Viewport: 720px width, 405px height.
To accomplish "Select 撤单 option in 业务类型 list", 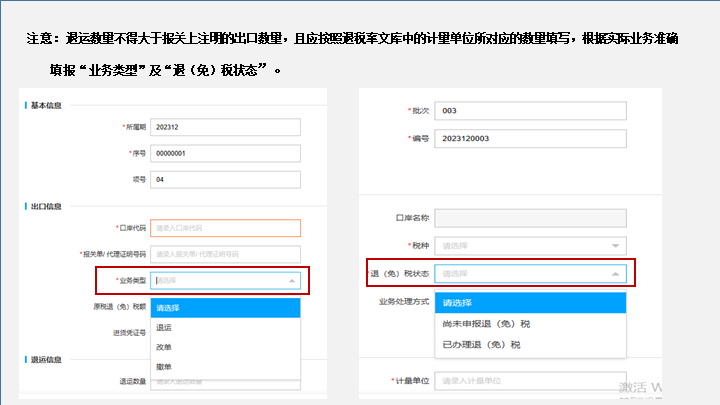I will [225, 367].
